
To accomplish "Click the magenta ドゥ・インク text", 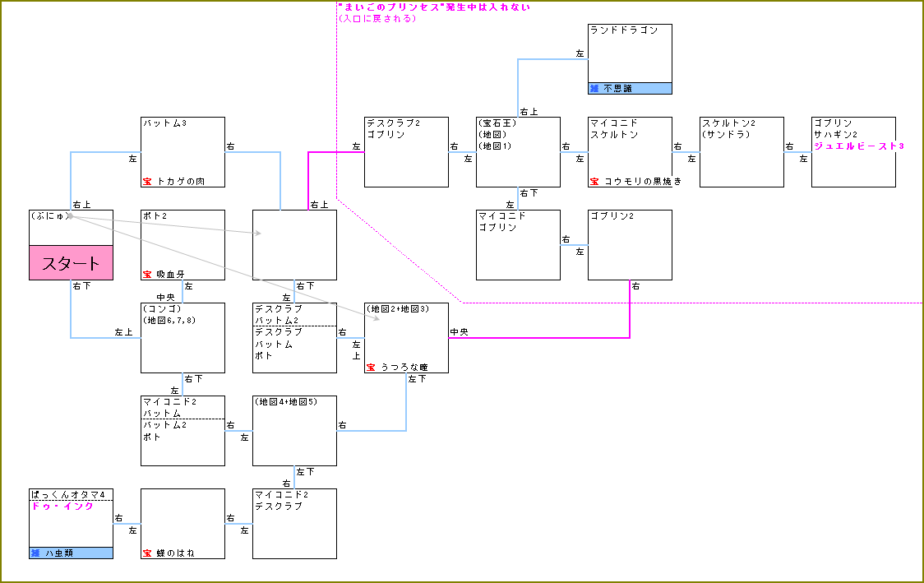I will (x=62, y=507).
